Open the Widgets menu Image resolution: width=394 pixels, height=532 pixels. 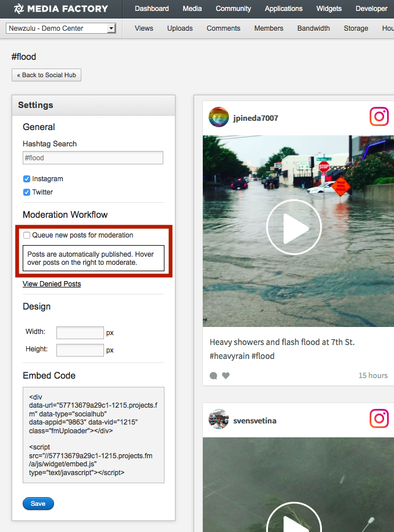[329, 9]
